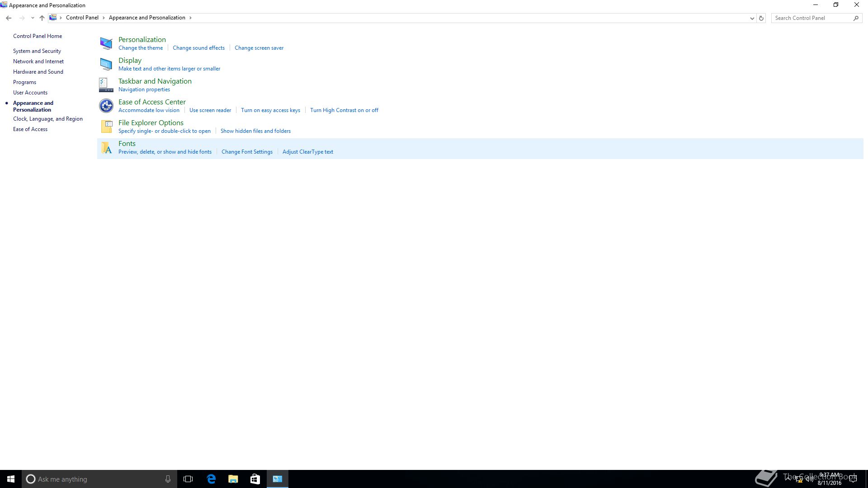The height and width of the screenshot is (488, 868).
Task: Open Task View from the taskbar
Action: pyautogui.click(x=188, y=479)
